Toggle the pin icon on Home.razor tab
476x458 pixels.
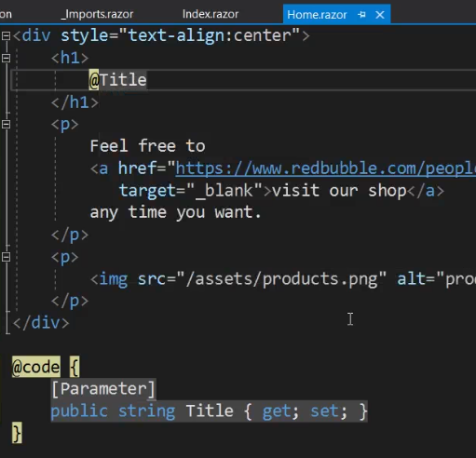361,15
